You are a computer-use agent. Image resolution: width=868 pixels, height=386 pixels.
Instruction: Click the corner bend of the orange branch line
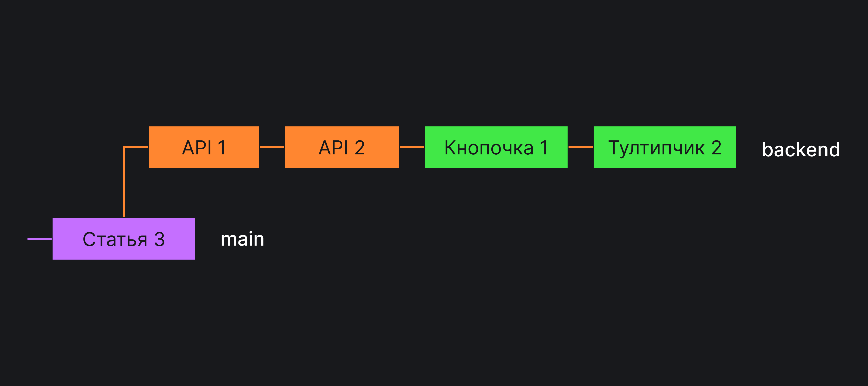point(124,147)
